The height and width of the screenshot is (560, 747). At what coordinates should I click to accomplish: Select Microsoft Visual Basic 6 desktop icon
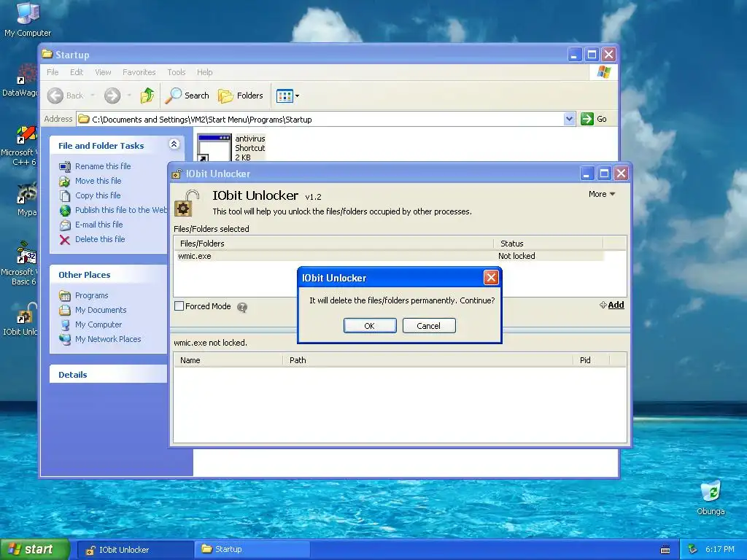(19, 262)
